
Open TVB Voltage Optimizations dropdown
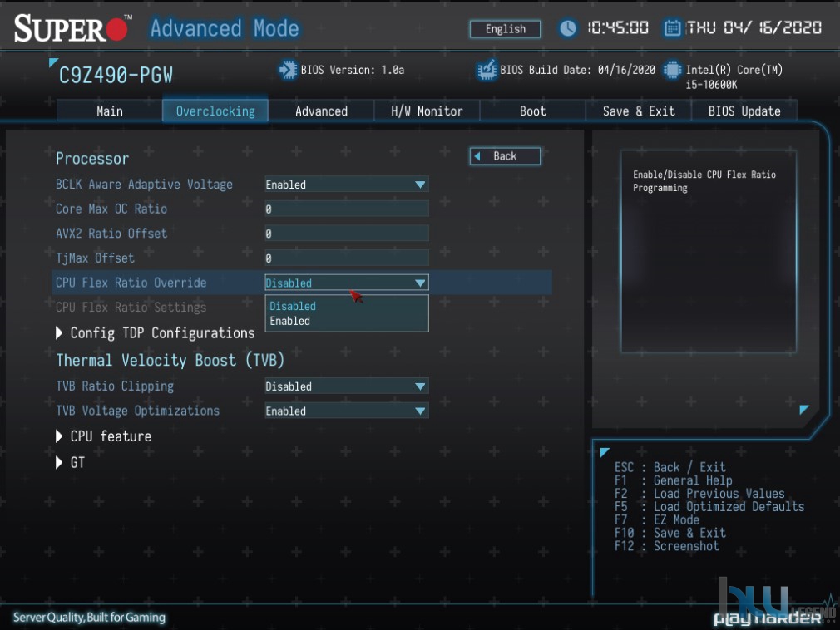pos(347,411)
